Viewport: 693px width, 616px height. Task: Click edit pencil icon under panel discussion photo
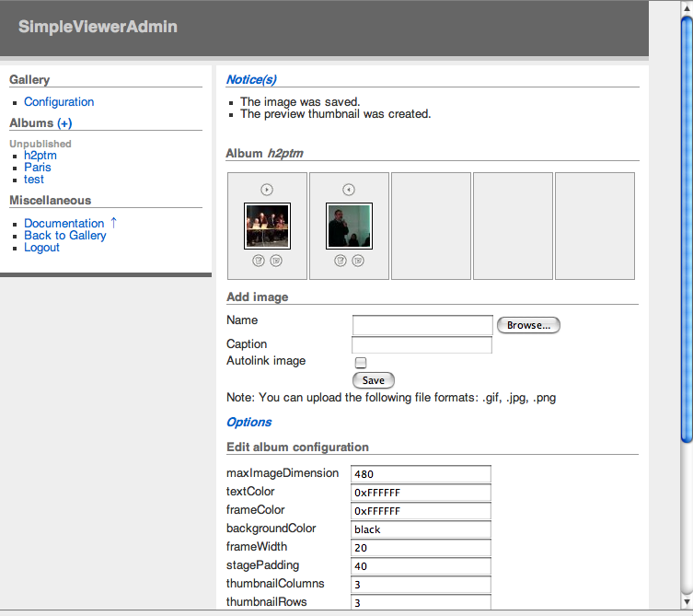click(259, 261)
